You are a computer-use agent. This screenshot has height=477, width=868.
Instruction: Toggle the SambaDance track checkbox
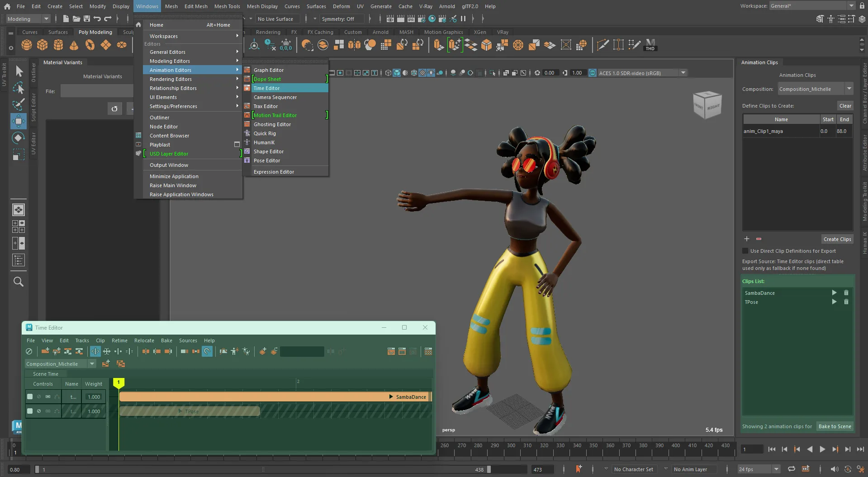point(30,397)
